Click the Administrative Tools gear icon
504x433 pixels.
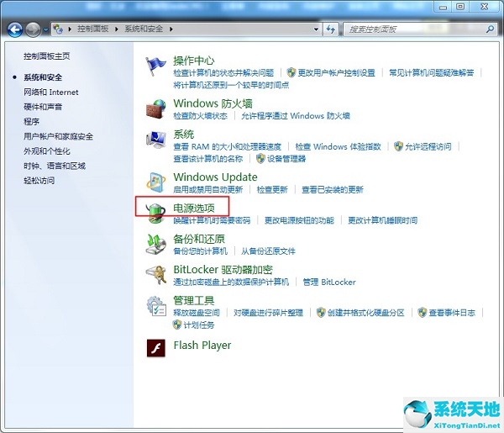point(156,306)
